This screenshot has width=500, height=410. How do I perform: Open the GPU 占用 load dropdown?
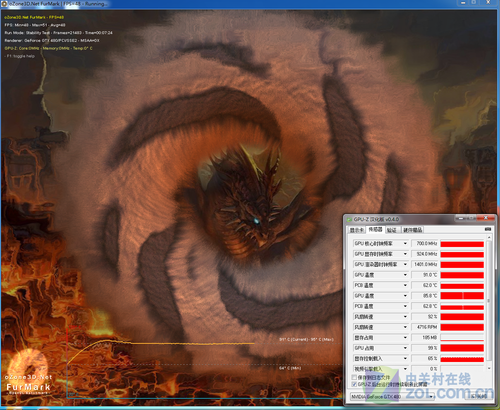[x=405, y=348]
